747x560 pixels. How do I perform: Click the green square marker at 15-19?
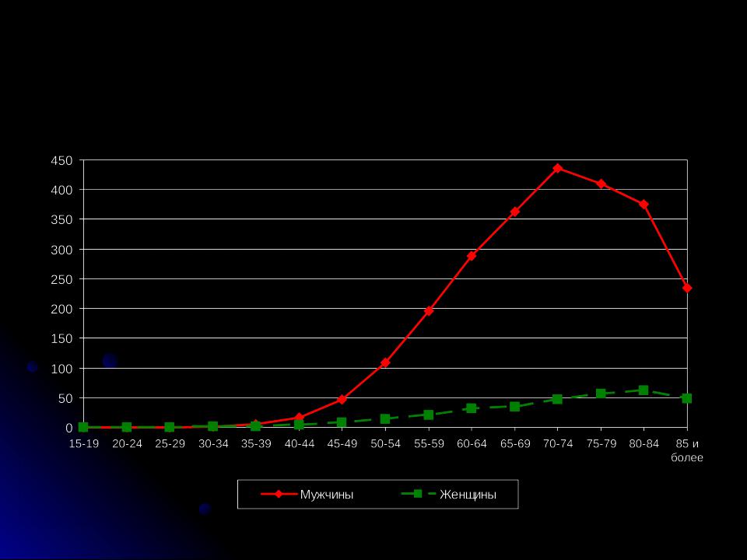tap(83, 427)
